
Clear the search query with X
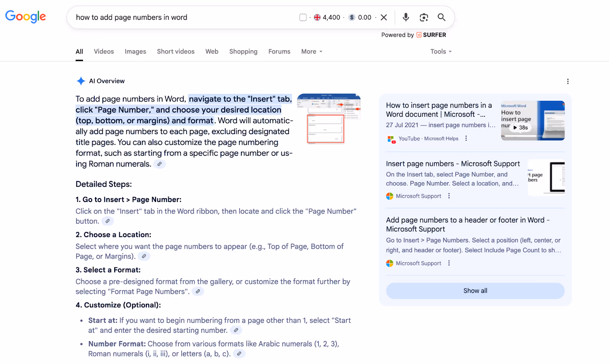384,17
